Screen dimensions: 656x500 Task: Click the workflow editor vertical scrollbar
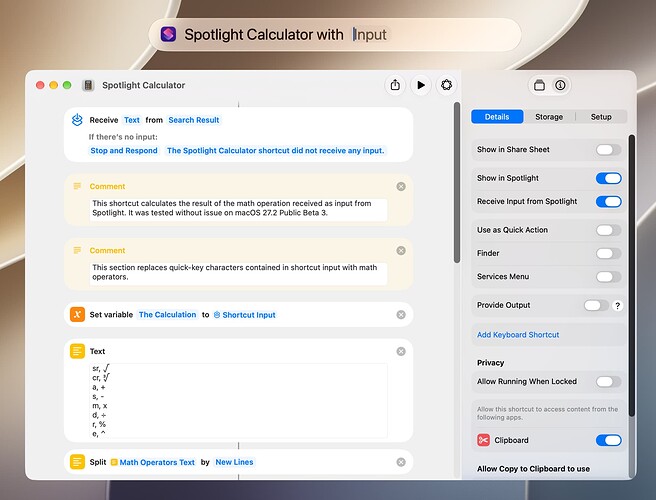(457, 182)
